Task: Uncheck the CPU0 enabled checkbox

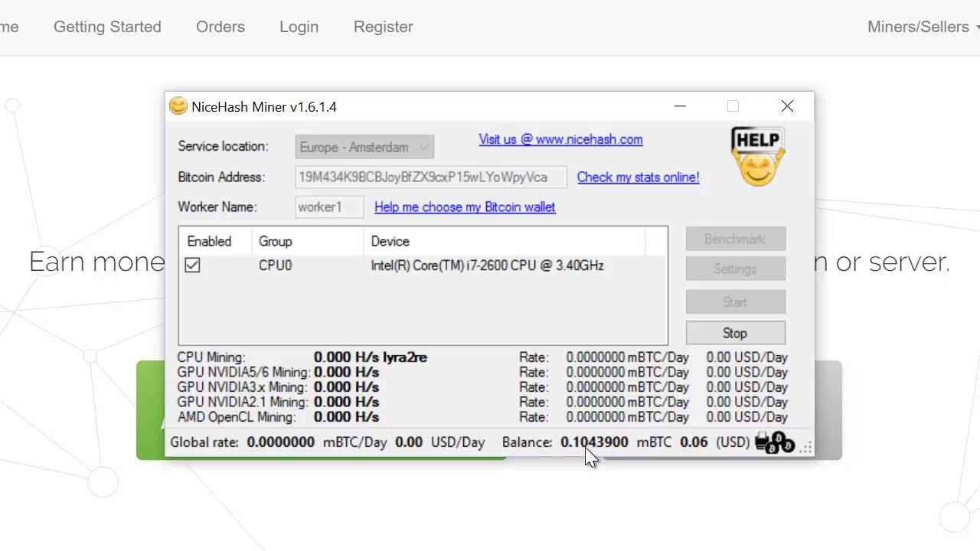Action: [x=192, y=266]
